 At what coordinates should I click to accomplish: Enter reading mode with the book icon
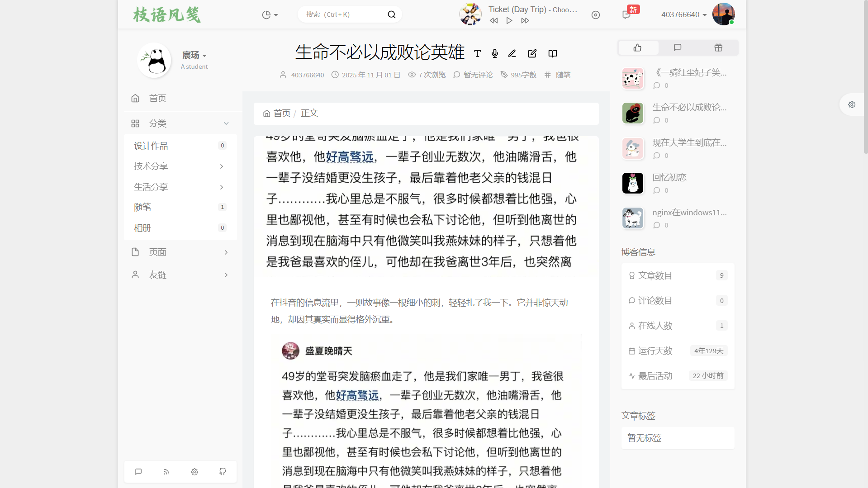click(x=552, y=53)
